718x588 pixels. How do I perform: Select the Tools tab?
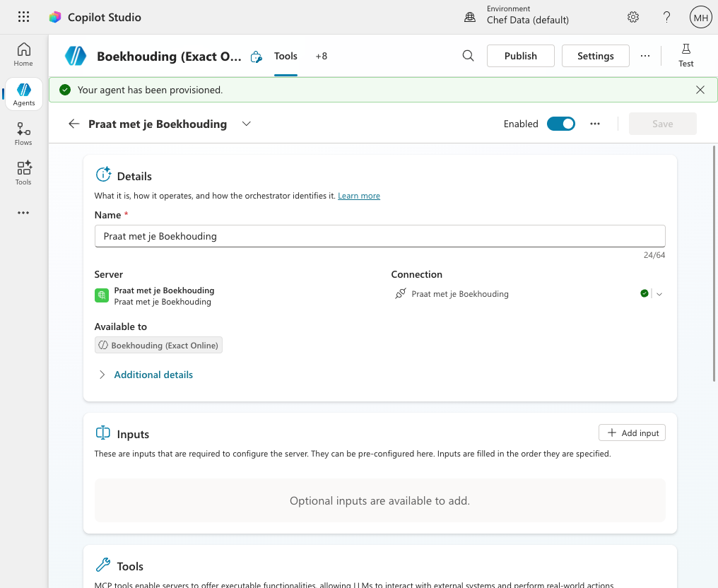286,56
